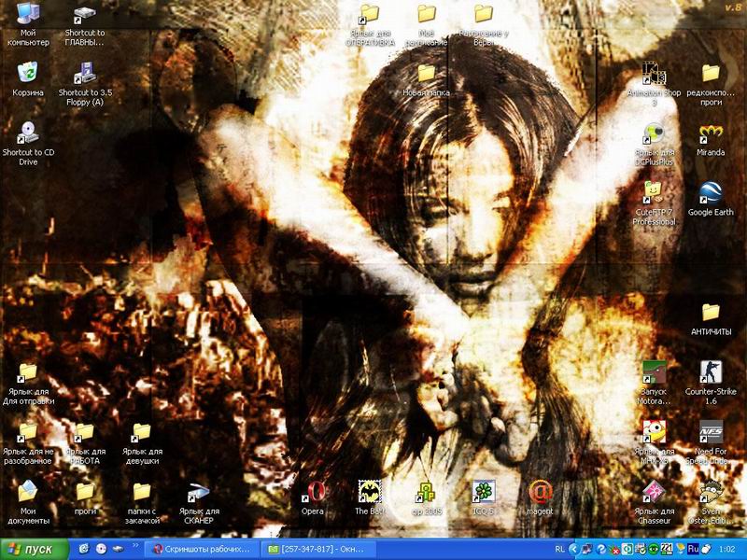Click the RL language indicator in tray
The width and height of the screenshot is (747, 560).
tap(559, 549)
